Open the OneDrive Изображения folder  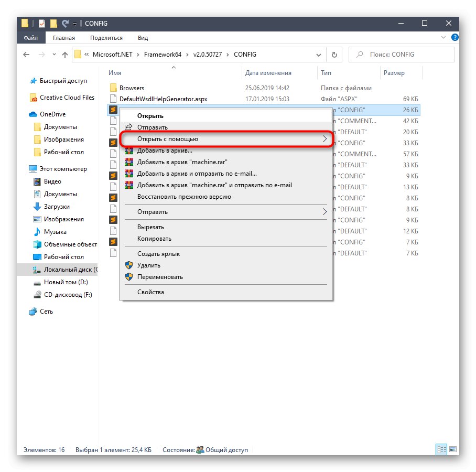(64, 140)
